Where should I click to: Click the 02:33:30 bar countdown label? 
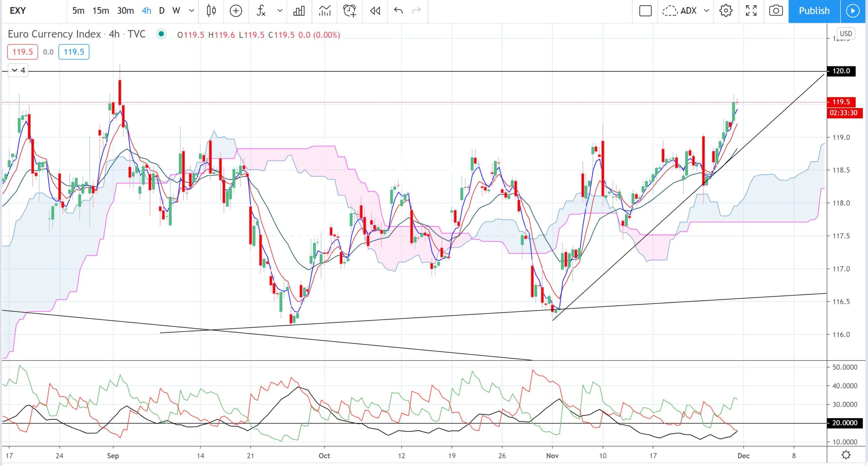point(845,113)
